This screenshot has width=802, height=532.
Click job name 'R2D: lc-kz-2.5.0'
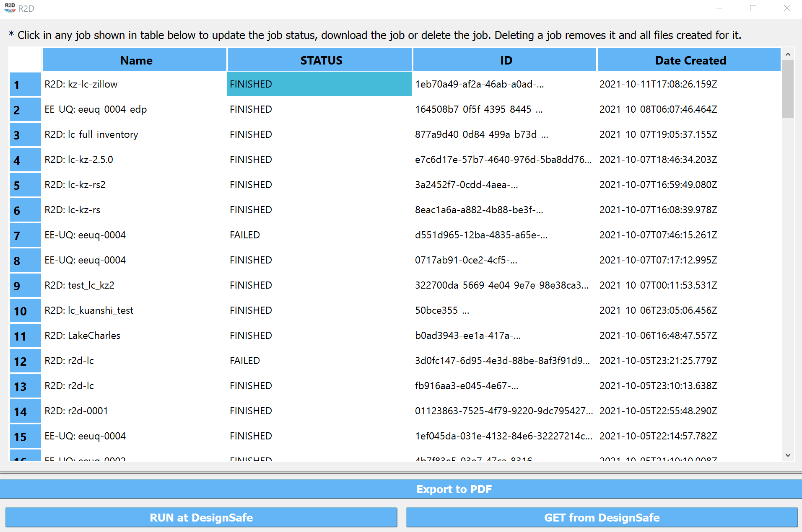click(x=79, y=160)
